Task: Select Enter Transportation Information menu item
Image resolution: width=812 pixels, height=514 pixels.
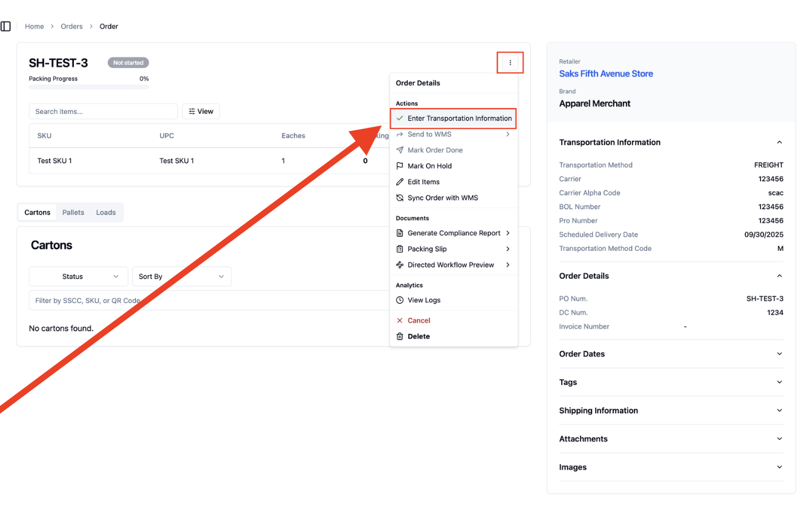Action: pos(453,118)
